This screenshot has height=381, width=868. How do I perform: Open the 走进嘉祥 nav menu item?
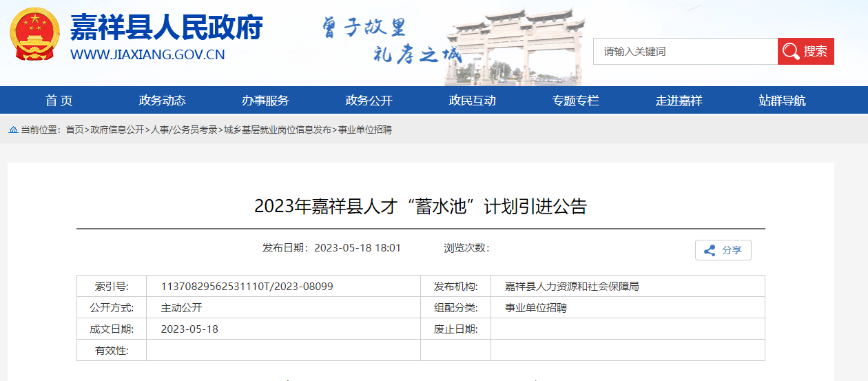tap(679, 101)
